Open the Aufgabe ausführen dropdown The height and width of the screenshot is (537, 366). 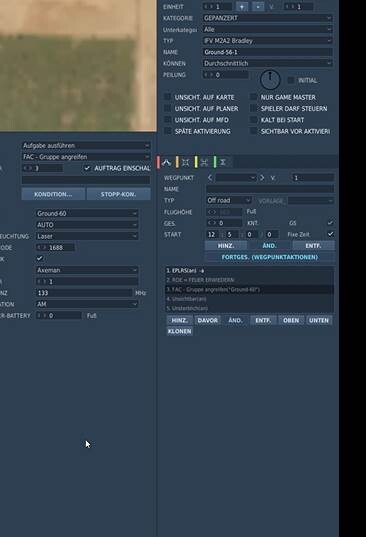(86, 145)
